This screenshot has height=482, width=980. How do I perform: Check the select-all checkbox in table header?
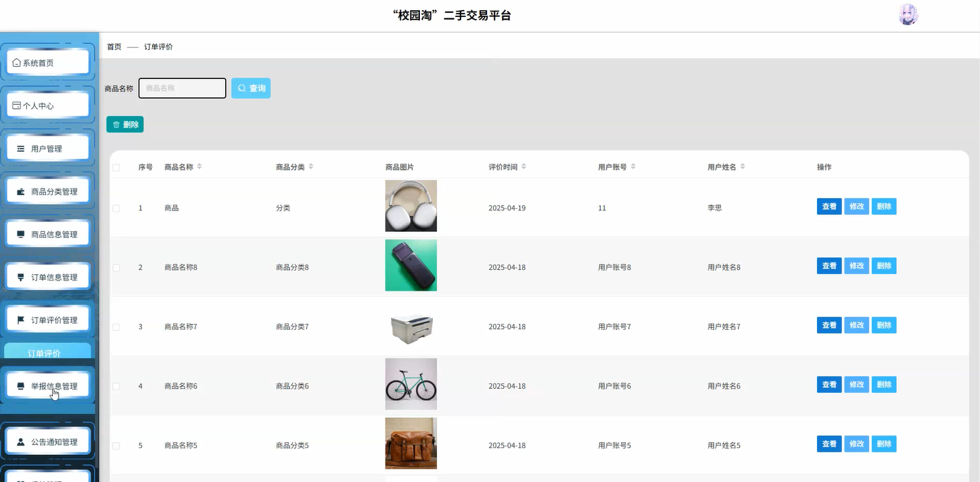coord(116,167)
